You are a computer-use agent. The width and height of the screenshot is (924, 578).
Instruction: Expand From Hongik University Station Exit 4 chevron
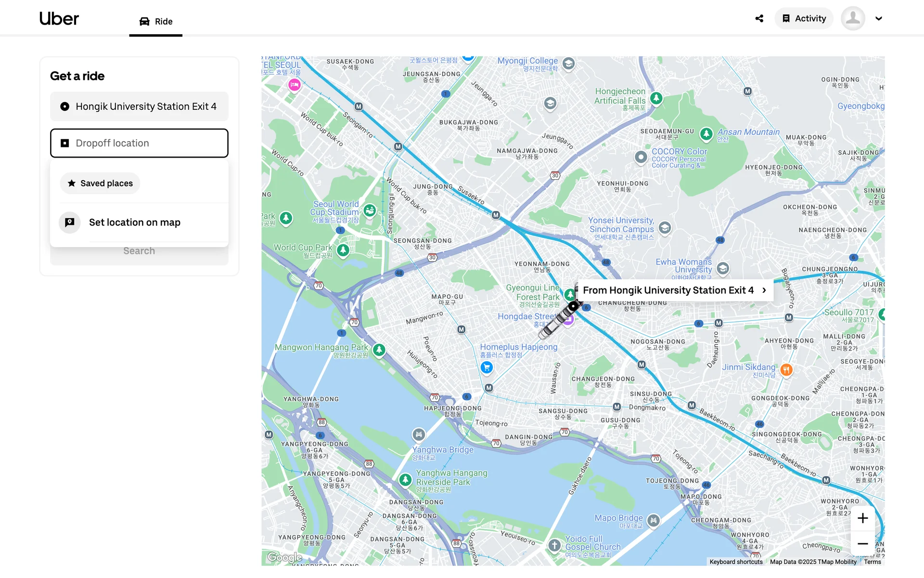764,290
